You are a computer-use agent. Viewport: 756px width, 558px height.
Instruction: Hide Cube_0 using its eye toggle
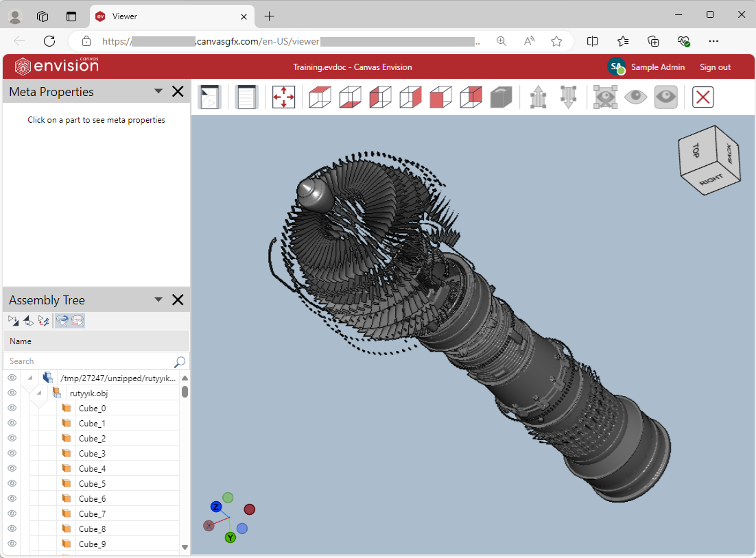coord(12,408)
